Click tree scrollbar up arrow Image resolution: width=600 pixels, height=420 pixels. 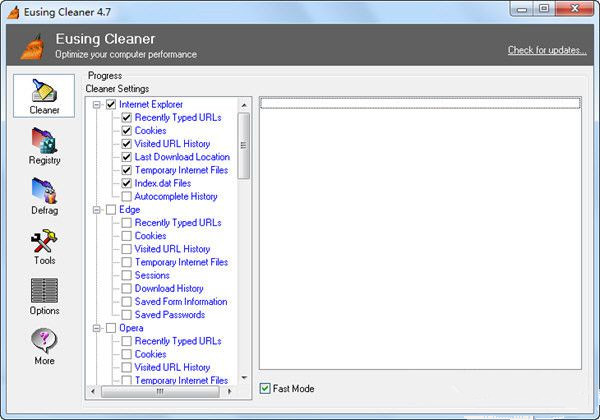pos(244,105)
